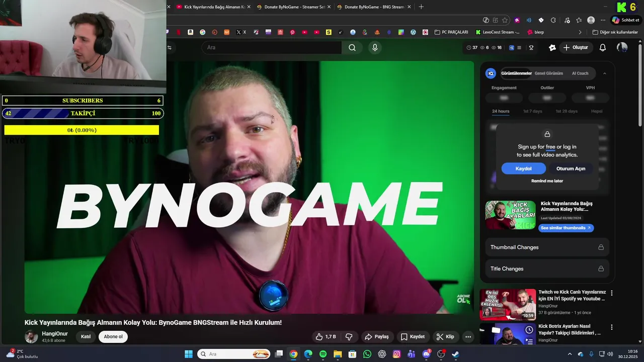Open browser extensions puzzle icon
This screenshot has height=362, width=644.
[553, 20]
